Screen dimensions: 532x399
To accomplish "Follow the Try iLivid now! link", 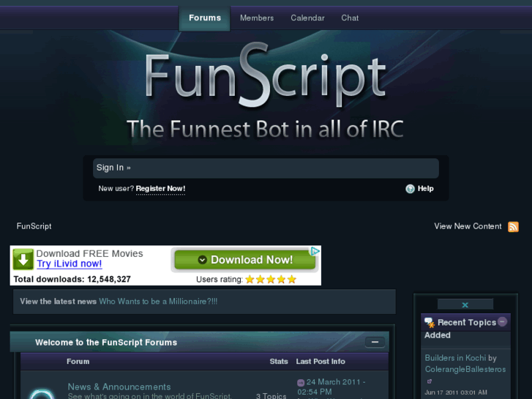I will [70, 264].
